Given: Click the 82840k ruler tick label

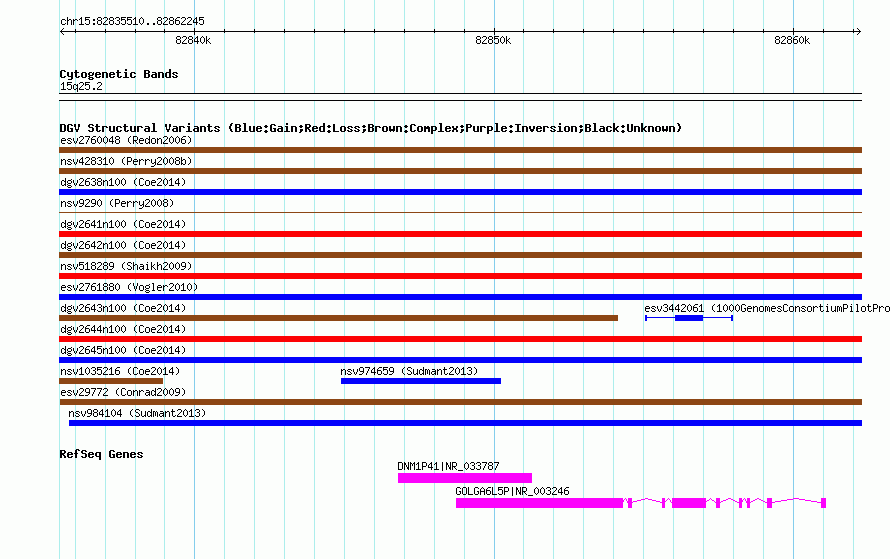Looking at the screenshot, I should [x=193, y=40].
